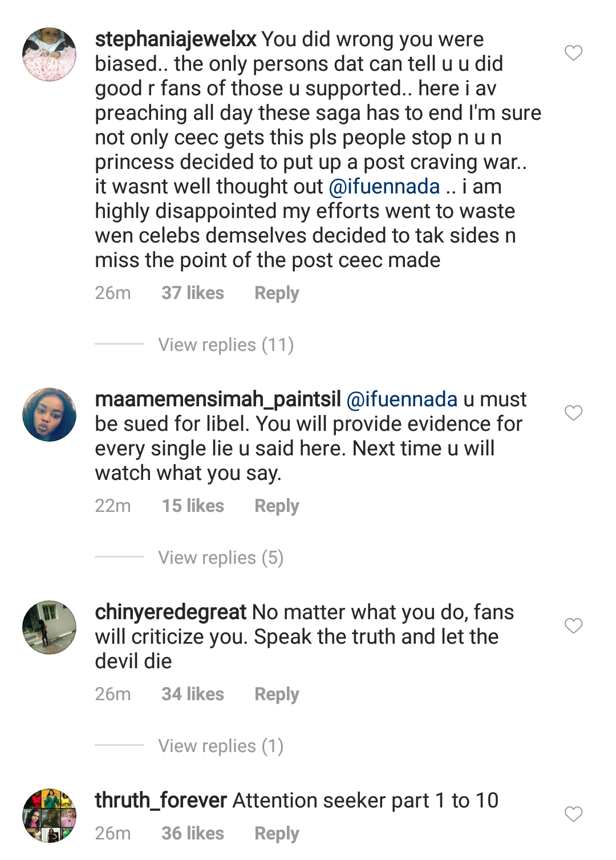
Task: Like stephaniajewelxx's comment with the heart
Action: click(x=573, y=53)
